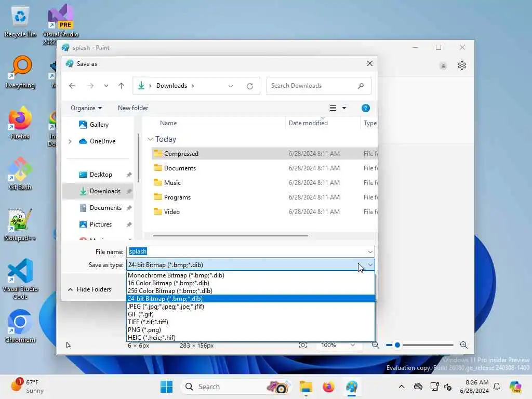532x399 pixels.
Task: Open the File name history dropdown
Action: pyautogui.click(x=370, y=252)
